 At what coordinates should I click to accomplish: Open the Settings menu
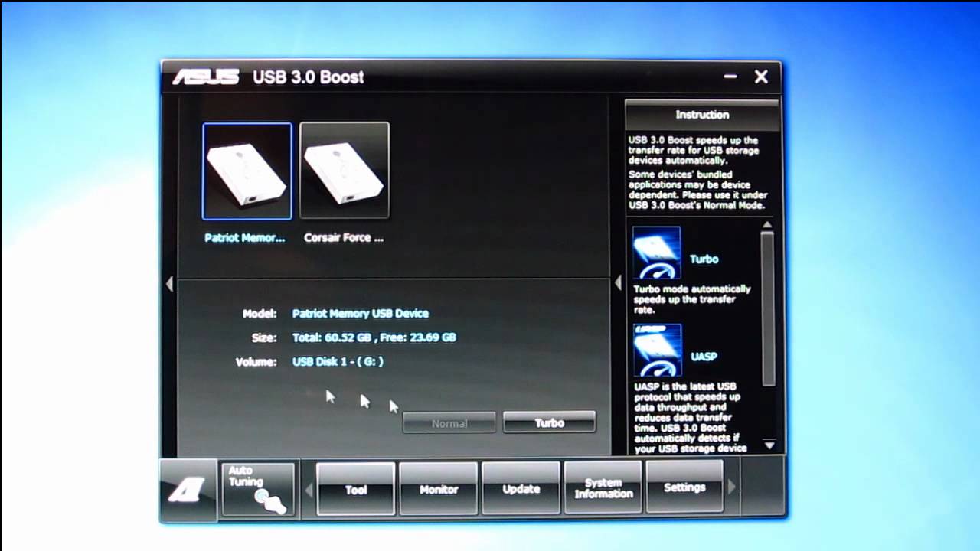click(x=684, y=487)
